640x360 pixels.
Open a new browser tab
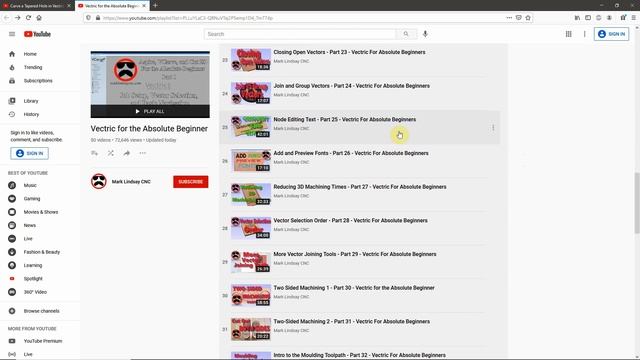point(155,6)
